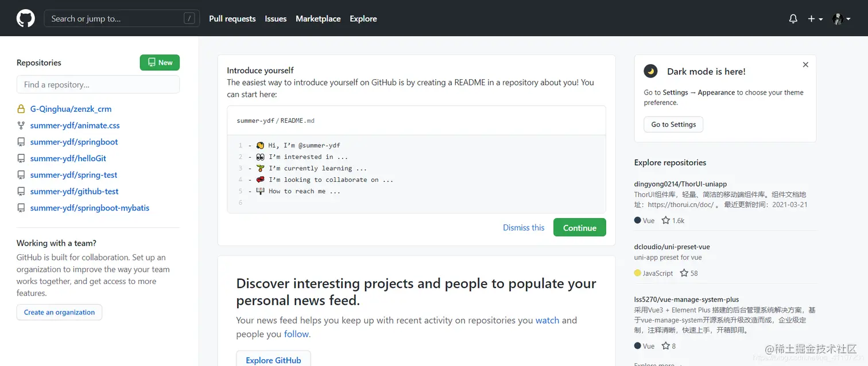Open dcloudio/uni-preset-vue repository
868x366 pixels.
[672, 247]
